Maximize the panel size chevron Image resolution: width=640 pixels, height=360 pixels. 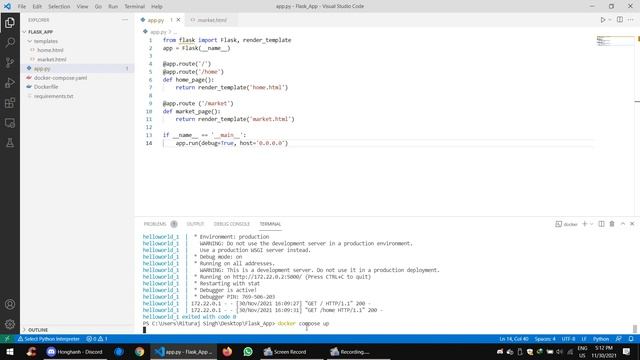[x=622, y=224]
